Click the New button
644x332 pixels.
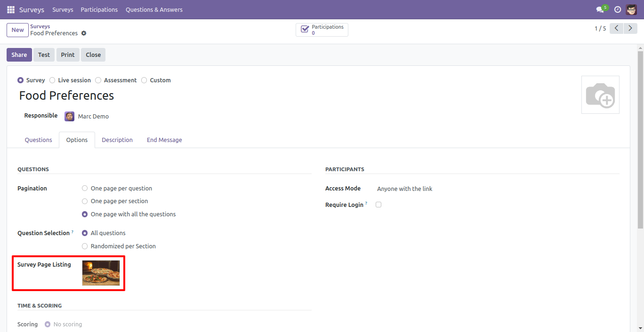[x=17, y=30]
